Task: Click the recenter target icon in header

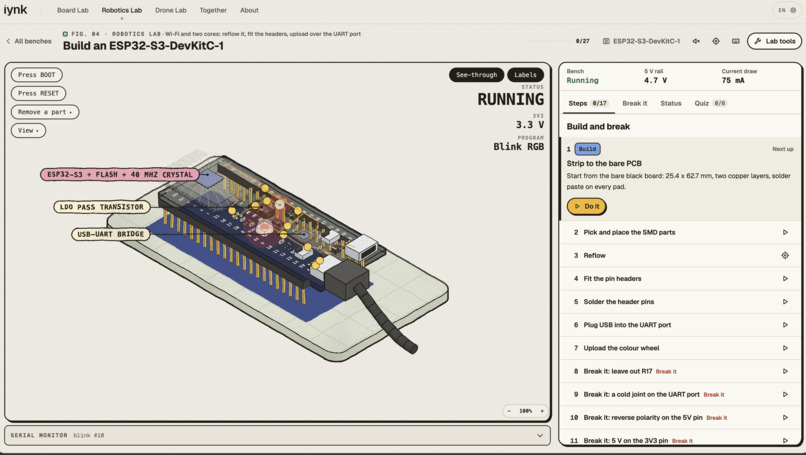Action: point(716,41)
